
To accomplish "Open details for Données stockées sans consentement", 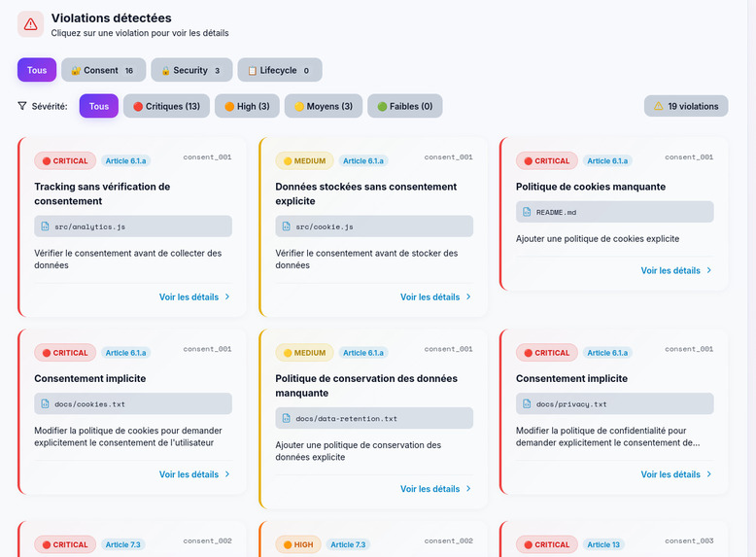I will (435, 297).
